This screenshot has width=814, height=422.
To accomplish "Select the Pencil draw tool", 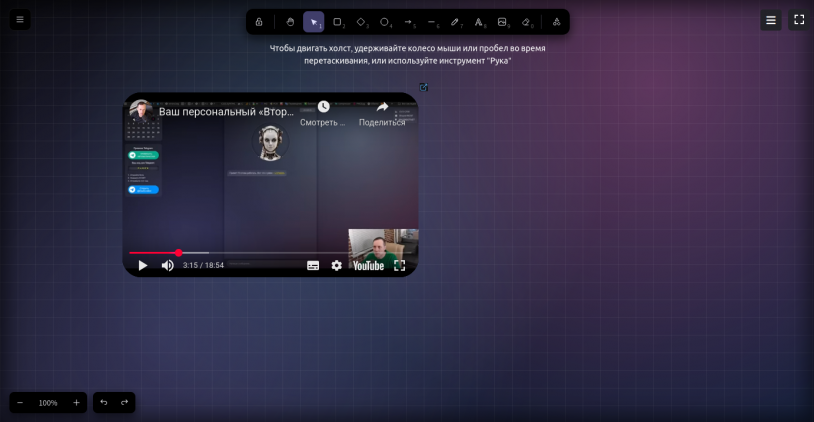I will (455, 21).
